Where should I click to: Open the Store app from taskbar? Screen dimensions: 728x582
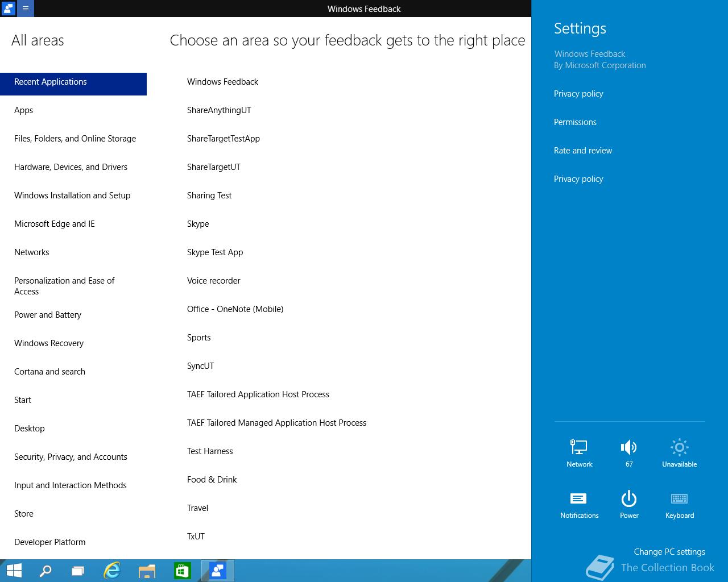182,571
